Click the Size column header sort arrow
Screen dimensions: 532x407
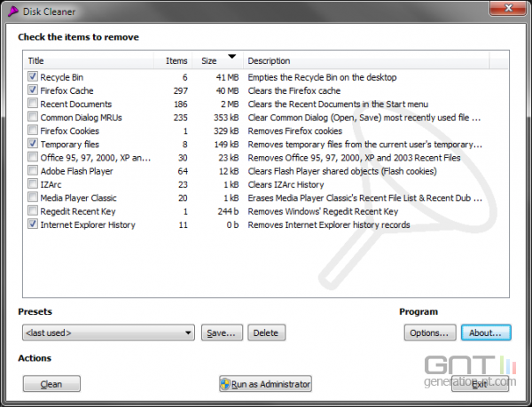point(231,56)
